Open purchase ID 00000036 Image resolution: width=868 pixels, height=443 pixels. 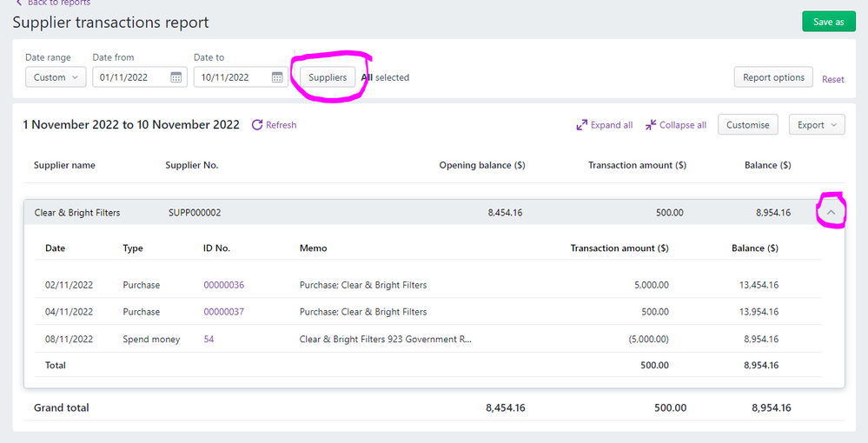tap(223, 285)
